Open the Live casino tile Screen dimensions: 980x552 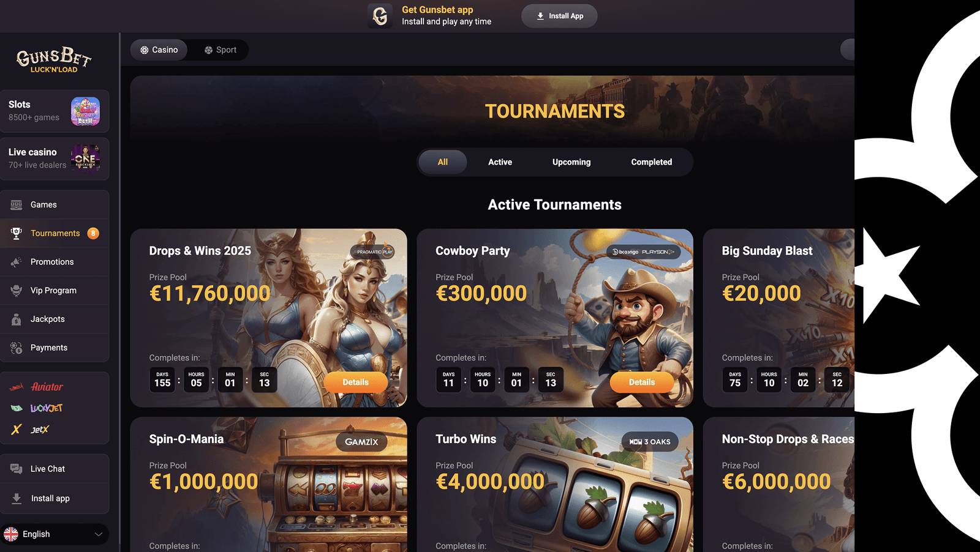click(x=55, y=159)
